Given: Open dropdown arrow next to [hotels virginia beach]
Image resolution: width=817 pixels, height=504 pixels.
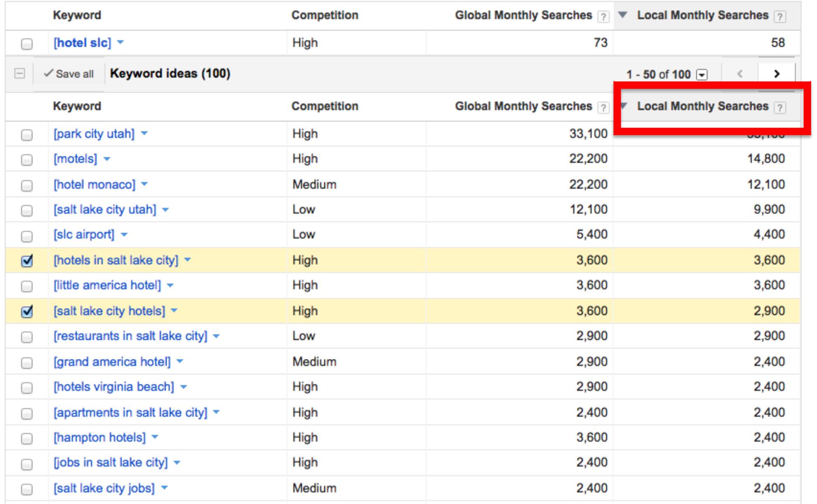Looking at the screenshot, I should point(183,387).
